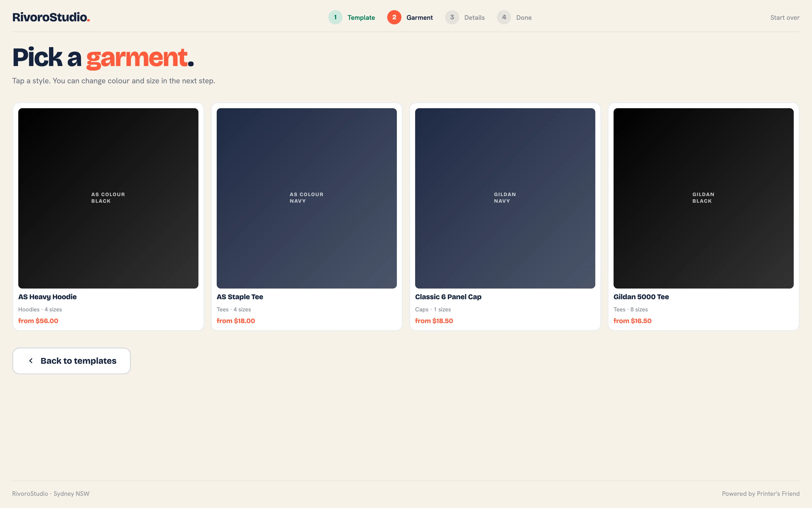
Task: Click the Powered by Printer's Friend text
Action: pos(761,494)
